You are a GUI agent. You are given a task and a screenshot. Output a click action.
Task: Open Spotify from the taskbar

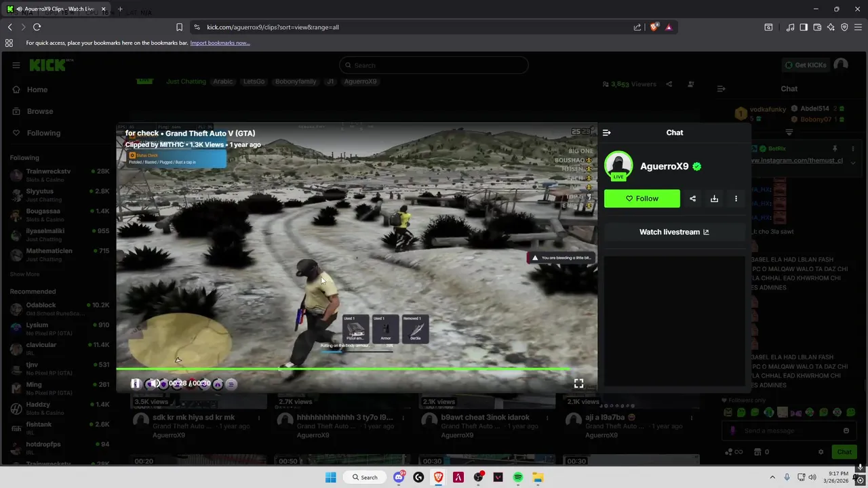pyautogui.click(x=518, y=477)
